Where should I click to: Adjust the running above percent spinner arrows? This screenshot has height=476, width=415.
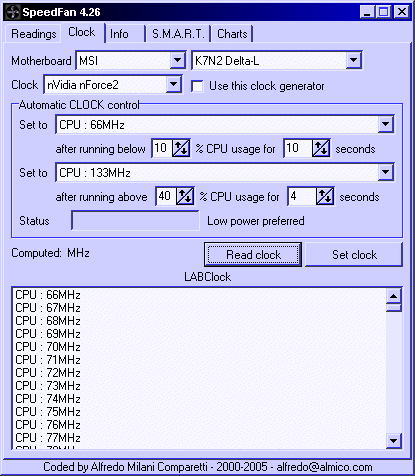pos(185,196)
